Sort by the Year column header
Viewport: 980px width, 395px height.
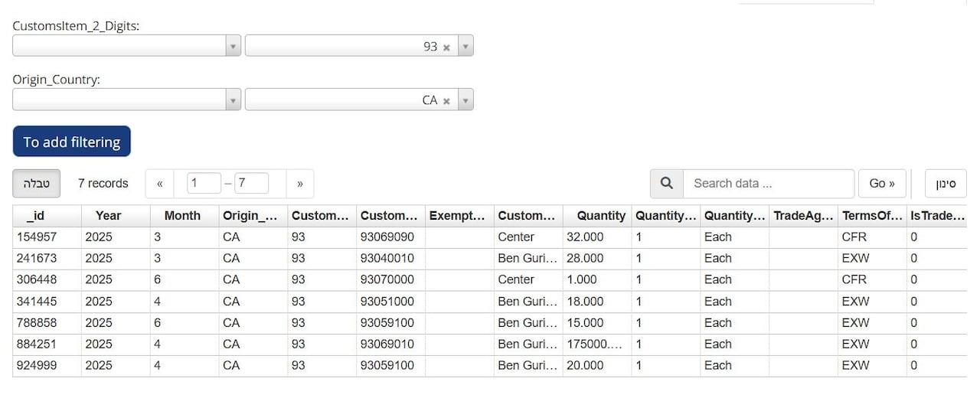pyautogui.click(x=108, y=216)
